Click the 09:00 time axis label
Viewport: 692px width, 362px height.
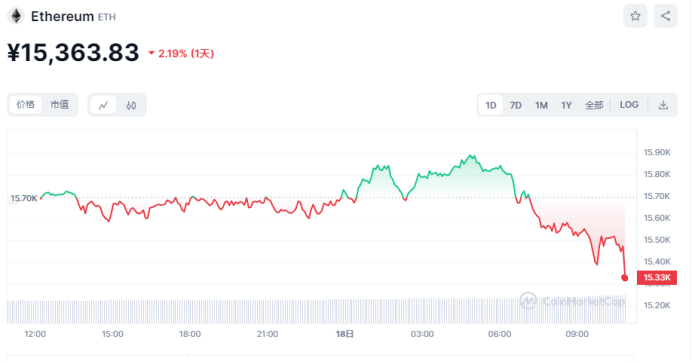[x=577, y=334]
